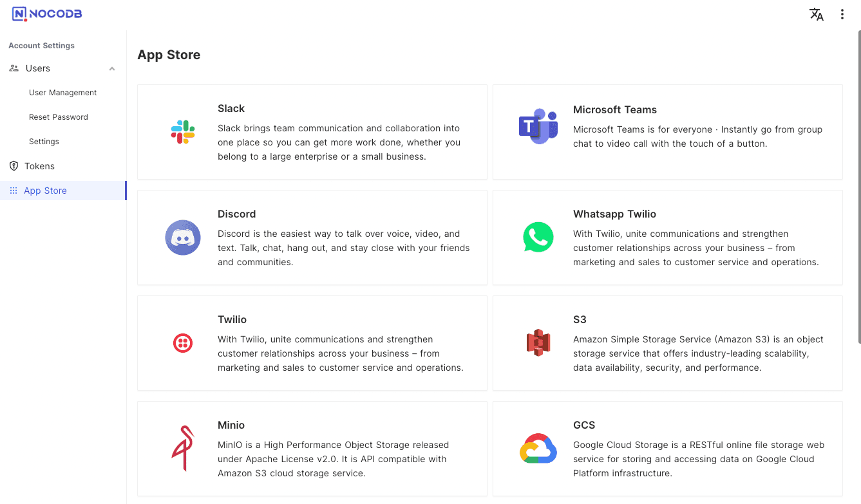
Task: Select App Store in the sidebar
Action: 45,190
